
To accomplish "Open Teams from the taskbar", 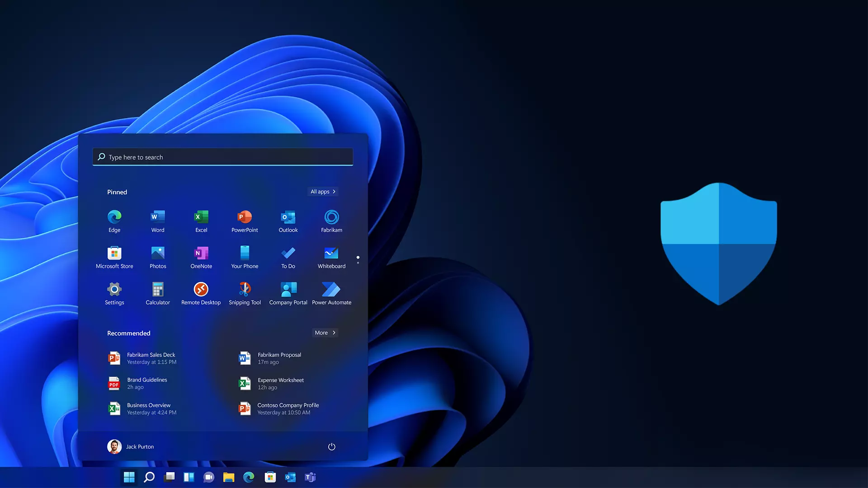I will point(310,477).
